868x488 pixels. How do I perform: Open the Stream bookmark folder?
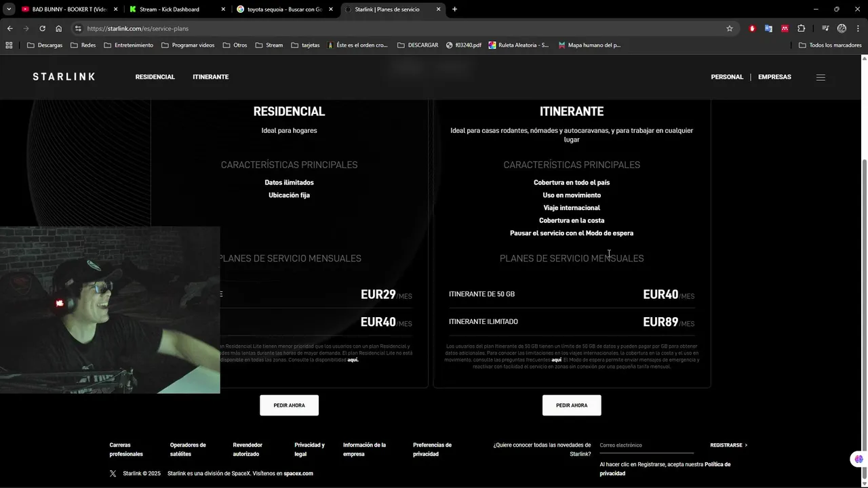(269, 45)
